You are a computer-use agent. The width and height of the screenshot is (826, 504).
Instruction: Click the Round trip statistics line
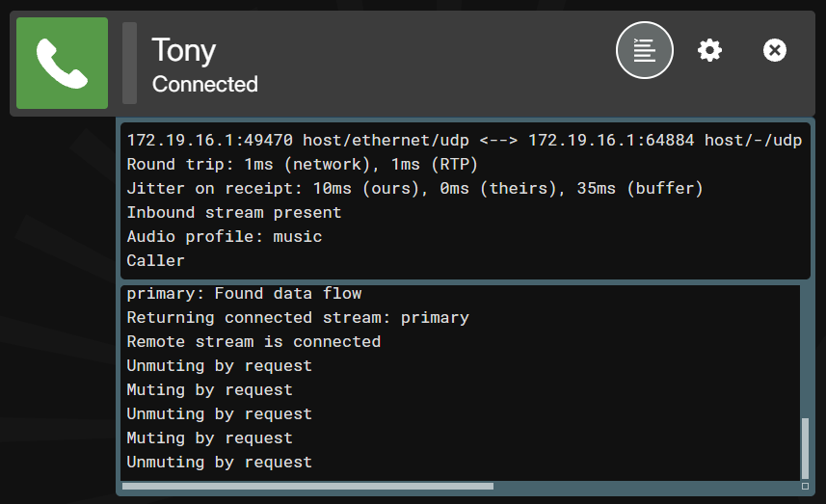[x=302, y=165]
